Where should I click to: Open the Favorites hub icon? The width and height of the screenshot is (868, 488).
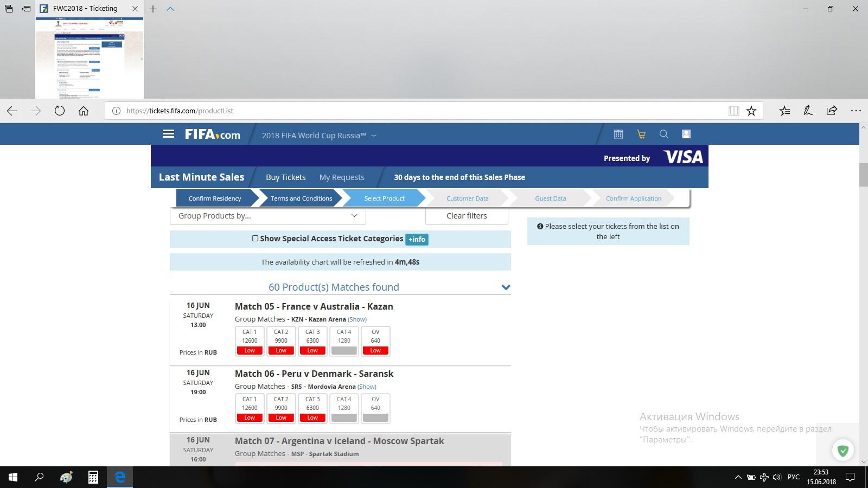(784, 111)
